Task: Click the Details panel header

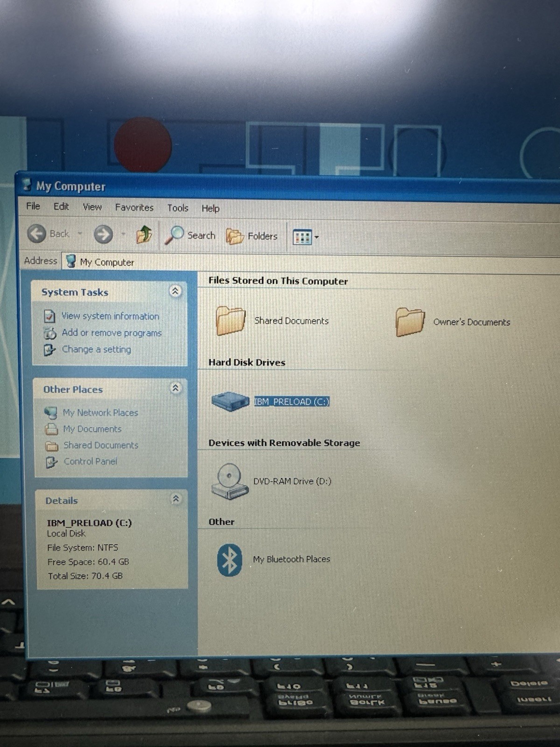Action: [112, 500]
